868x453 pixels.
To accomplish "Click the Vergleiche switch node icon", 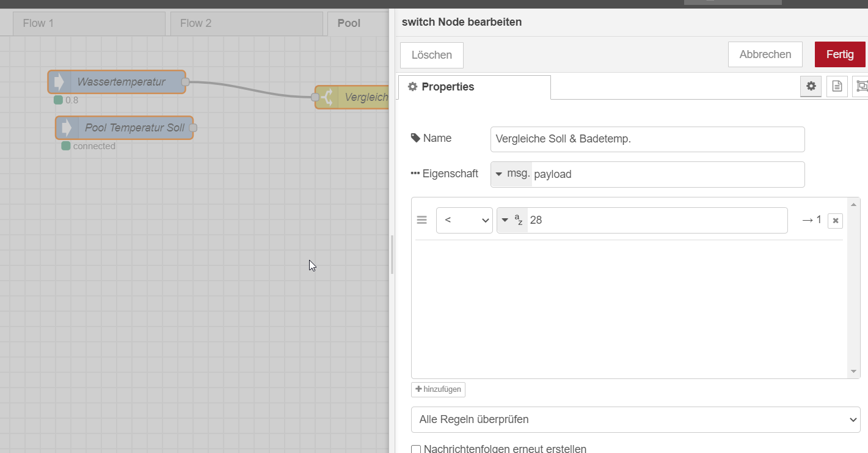I will 327,97.
